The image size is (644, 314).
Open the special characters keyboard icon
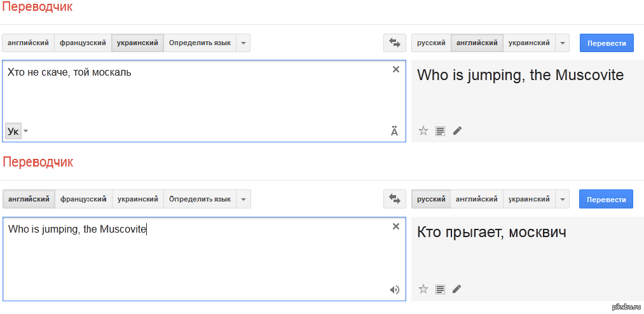pos(394,132)
